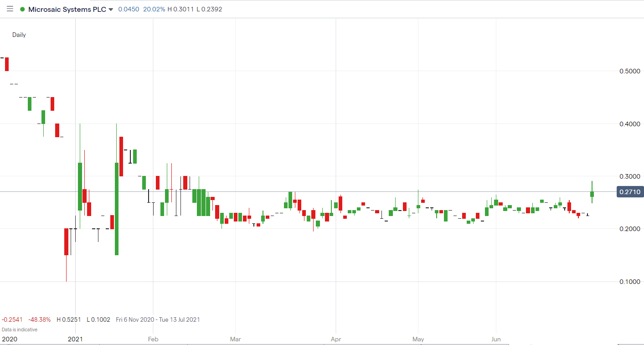644x345 pixels.
Task: Click the 20.02% change value in header
Action: point(154,9)
